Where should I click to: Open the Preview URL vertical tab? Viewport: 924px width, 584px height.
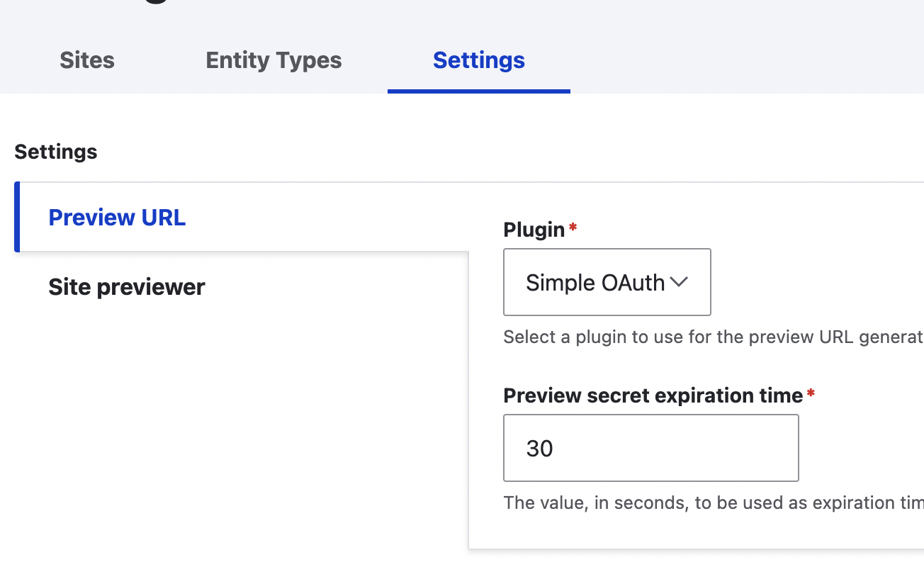click(x=117, y=218)
